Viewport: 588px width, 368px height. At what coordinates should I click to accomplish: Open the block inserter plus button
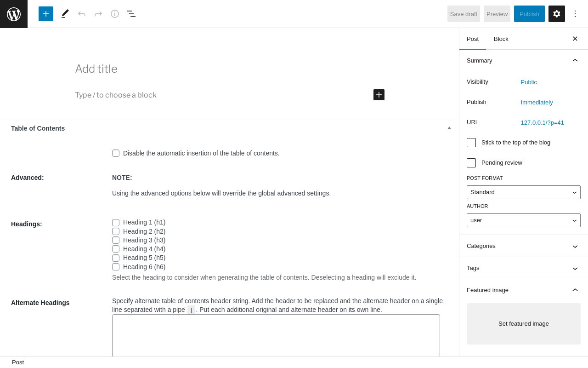coord(46,14)
